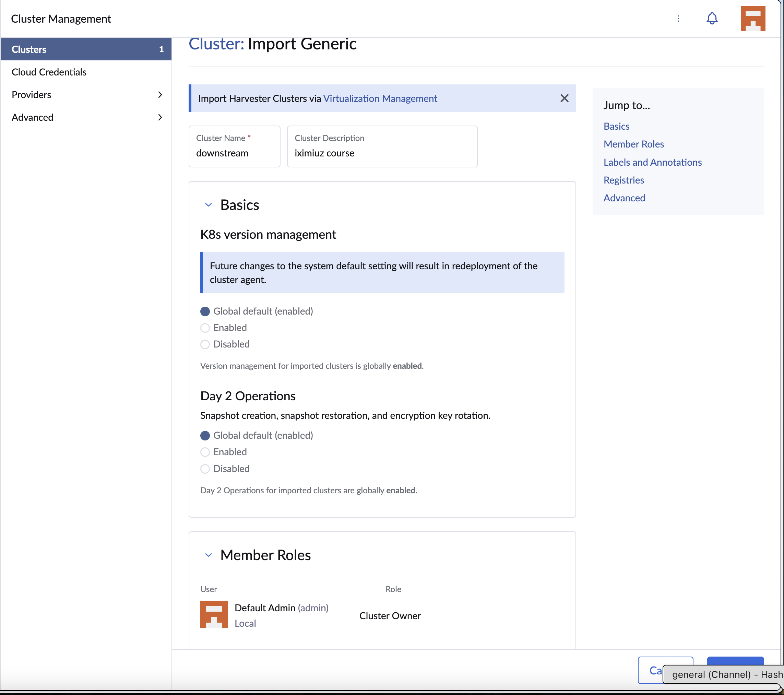Jump to Labels and Annotations
This screenshot has height=695, width=784.
pyautogui.click(x=652, y=162)
